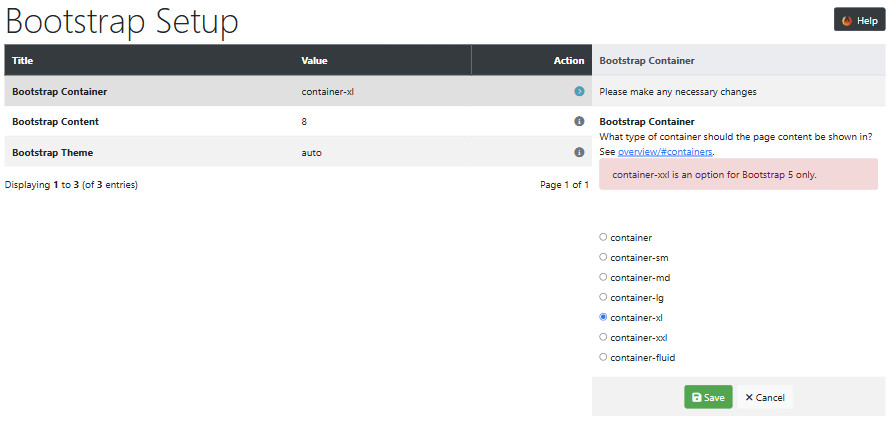This screenshot has width=890, height=421.
Task: Click the Bootstrap Container side panel header
Action: [647, 60]
